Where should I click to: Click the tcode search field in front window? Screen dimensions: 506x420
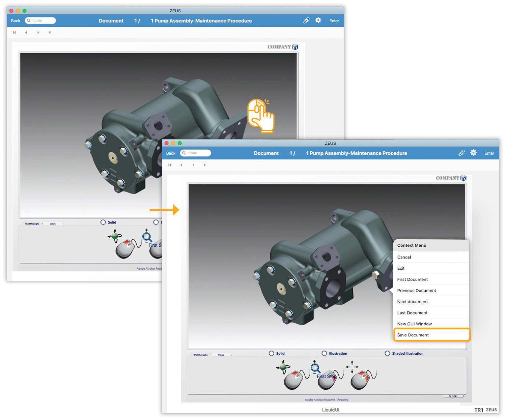tap(197, 153)
